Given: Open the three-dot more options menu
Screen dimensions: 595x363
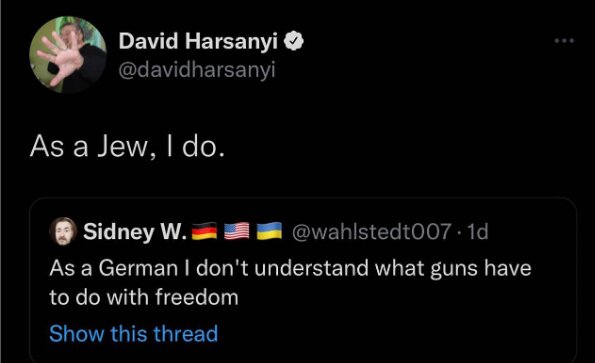Looking at the screenshot, I should pos(564,40).
